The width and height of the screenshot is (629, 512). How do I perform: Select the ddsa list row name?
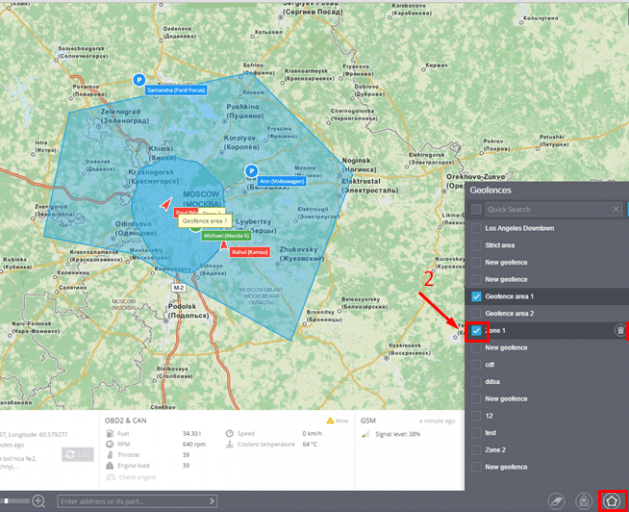coord(492,382)
